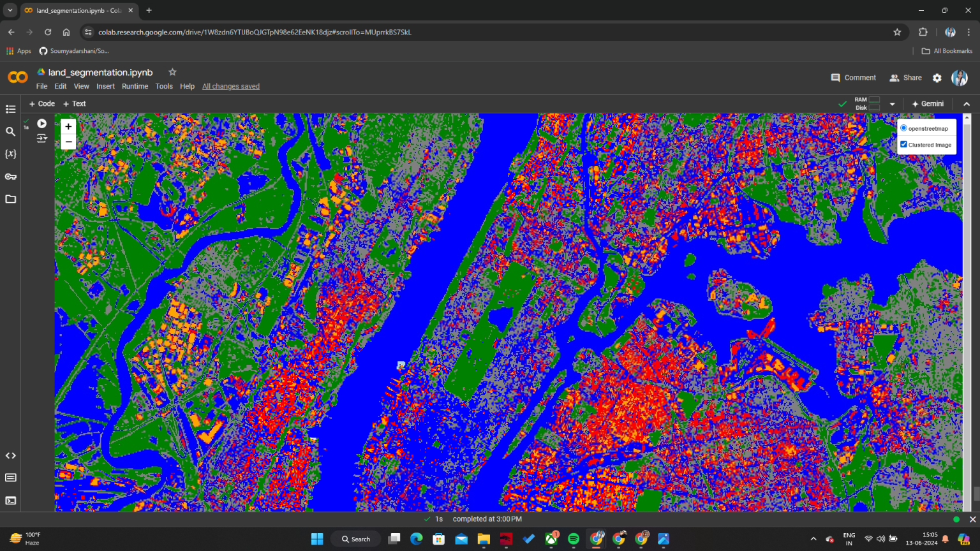
Task: Disable the Clustered Image overlay
Action: pyautogui.click(x=903, y=144)
